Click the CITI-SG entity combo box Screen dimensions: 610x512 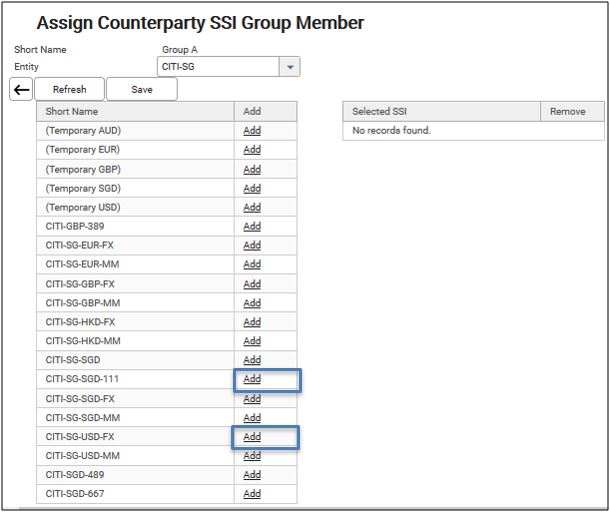click(217, 67)
